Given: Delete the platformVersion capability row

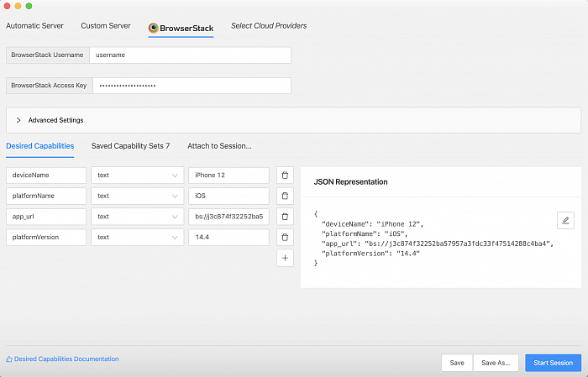Looking at the screenshot, I should pos(285,238).
